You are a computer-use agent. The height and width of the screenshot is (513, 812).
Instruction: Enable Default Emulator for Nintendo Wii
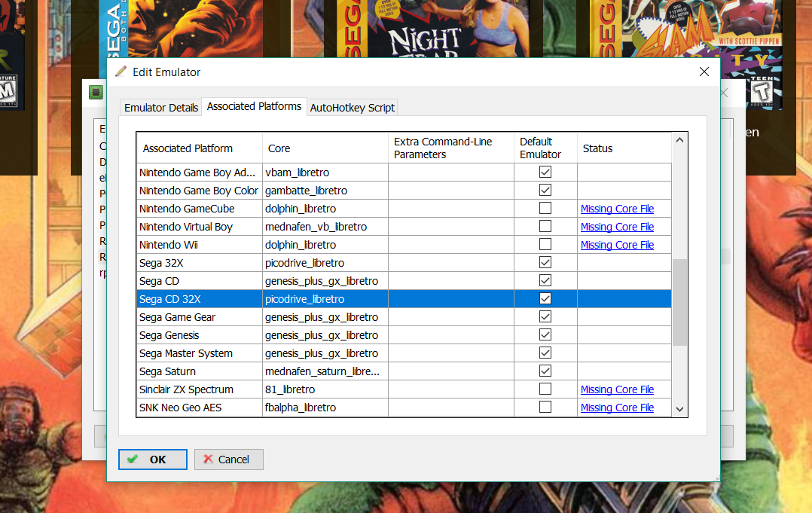[x=545, y=244]
